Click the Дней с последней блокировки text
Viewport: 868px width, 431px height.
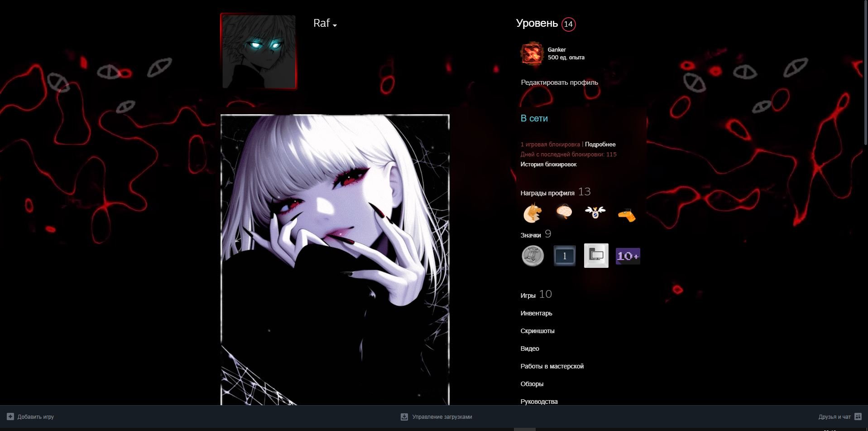tap(568, 155)
